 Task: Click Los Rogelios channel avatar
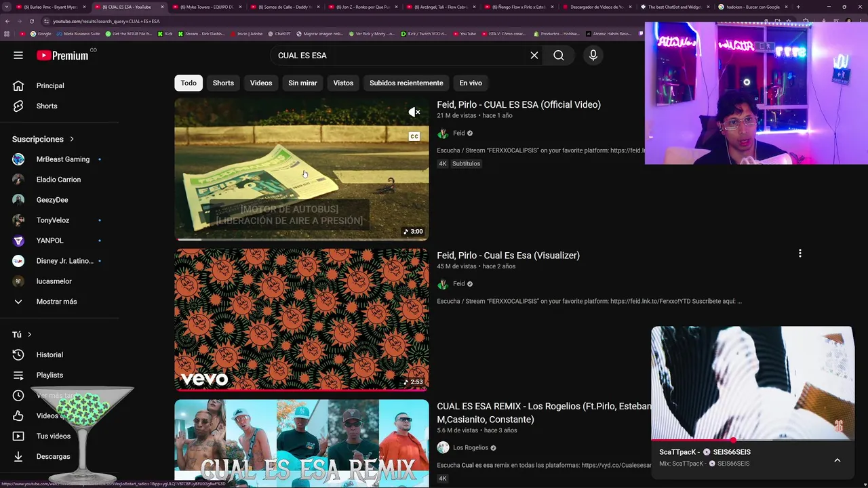[443, 448]
